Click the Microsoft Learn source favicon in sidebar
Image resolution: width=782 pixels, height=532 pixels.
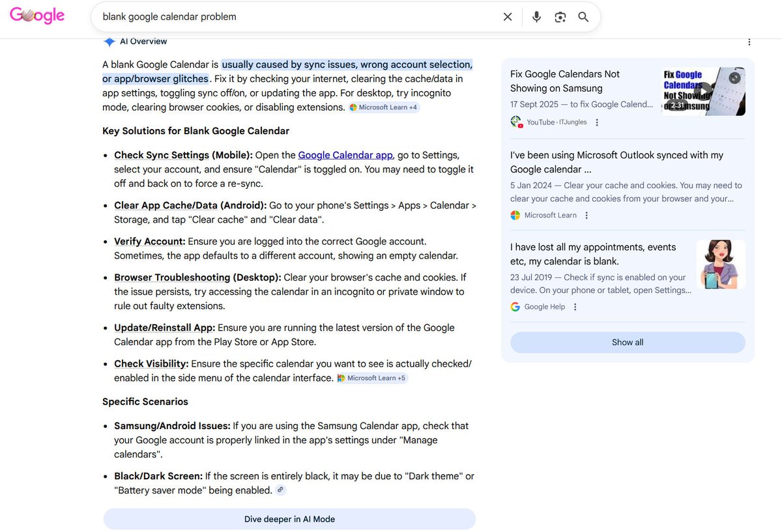pos(515,216)
